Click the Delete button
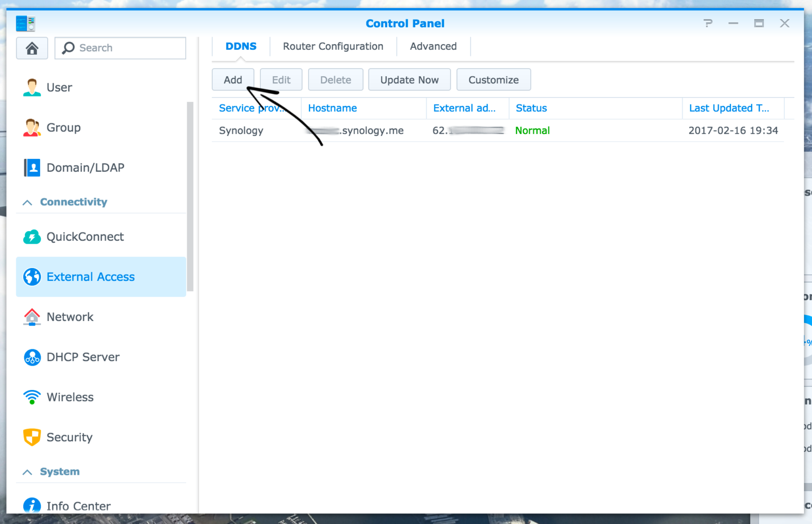812x524 pixels. [335, 80]
